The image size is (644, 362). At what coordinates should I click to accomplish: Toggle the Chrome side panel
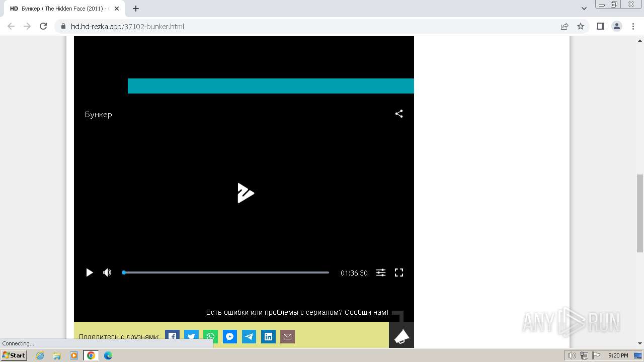(x=600, y=26)
